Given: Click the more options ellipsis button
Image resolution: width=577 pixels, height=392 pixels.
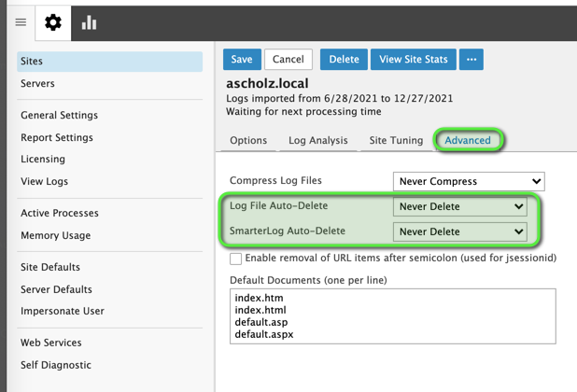Looking at the screenshot, I should click(471, 59).
